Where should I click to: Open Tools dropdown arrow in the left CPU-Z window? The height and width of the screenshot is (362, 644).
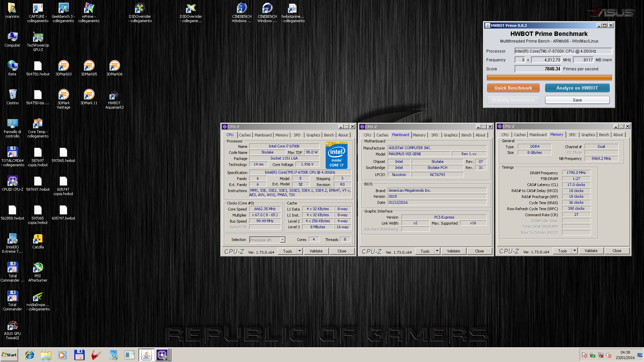(x=300, y=251)
